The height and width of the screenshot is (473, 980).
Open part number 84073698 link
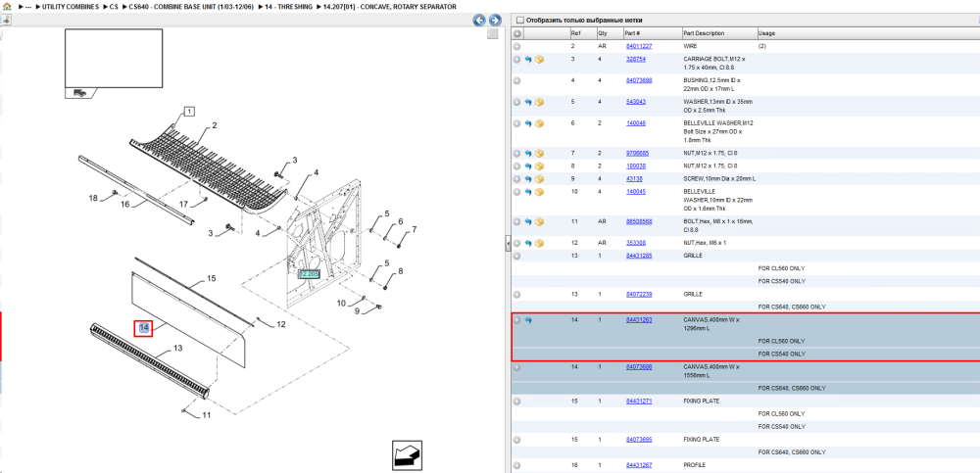pos(639,80)
